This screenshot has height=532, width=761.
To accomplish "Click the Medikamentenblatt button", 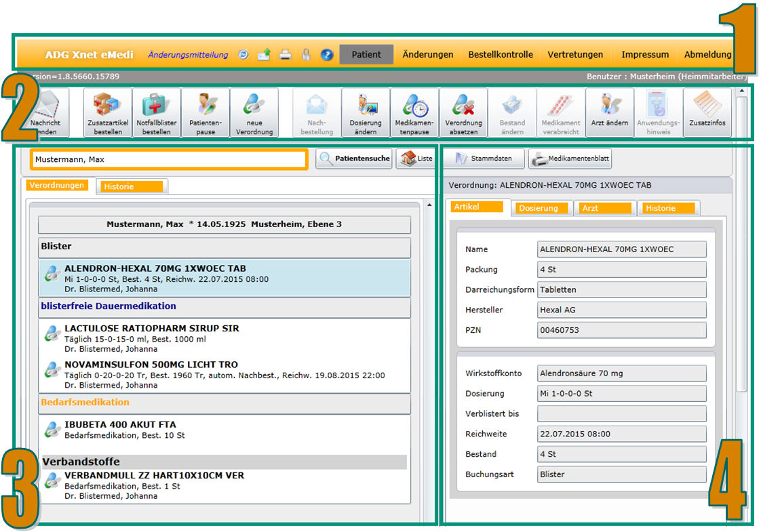I will pyautogui.click(x=570, y=159).
